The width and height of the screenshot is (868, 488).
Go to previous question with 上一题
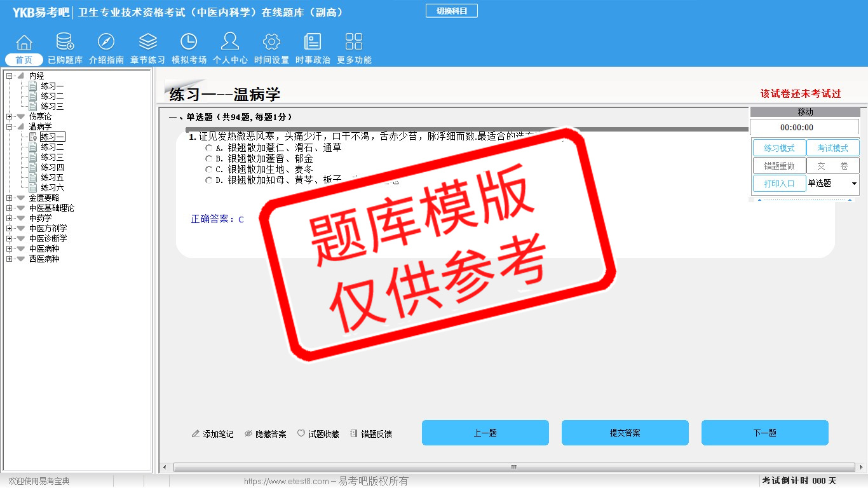[485, 433]
